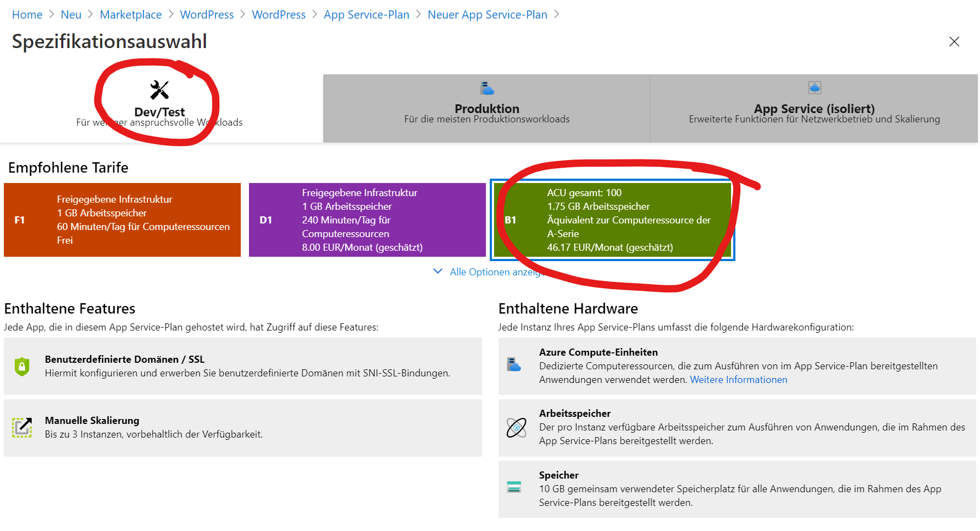
Task: Switch to the Produktion tab
Action: click(x=486, y=109)
